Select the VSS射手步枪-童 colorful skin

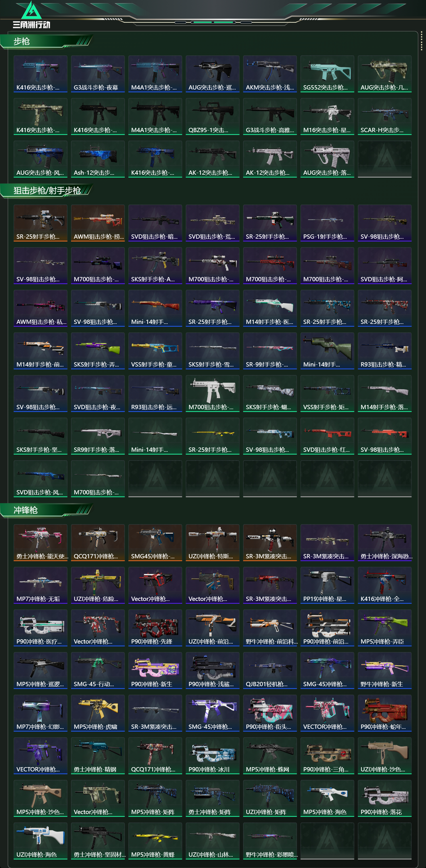click(155, 351)
